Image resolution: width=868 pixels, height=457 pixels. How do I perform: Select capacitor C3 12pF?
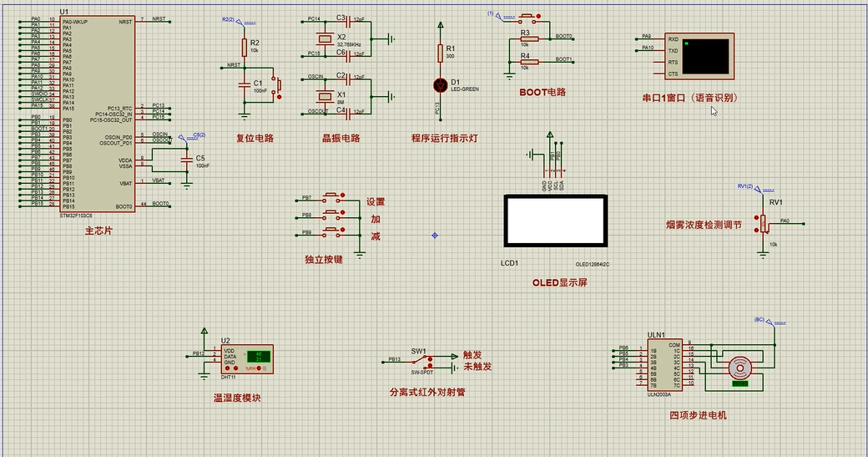pyautogui.click(x=349, y=22)
